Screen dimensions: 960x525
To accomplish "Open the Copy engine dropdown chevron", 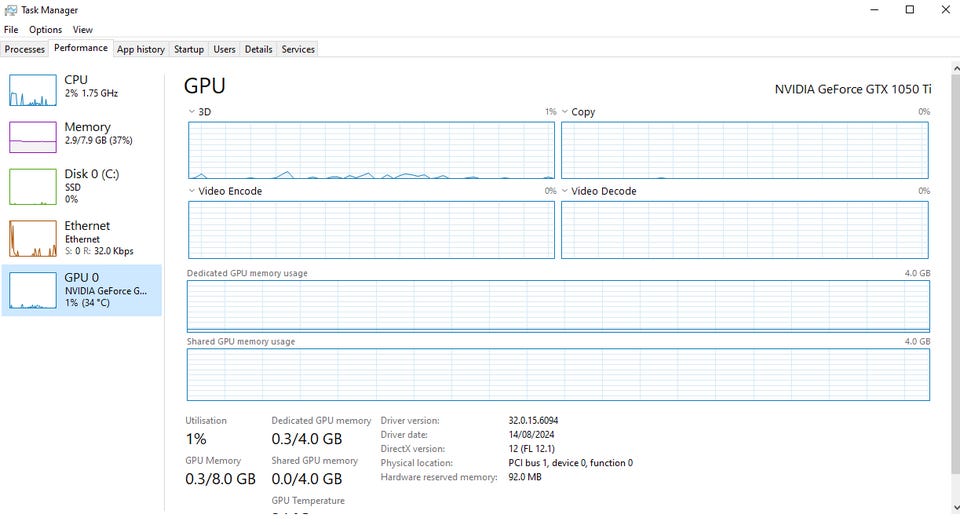I will [x=564, y=112].
